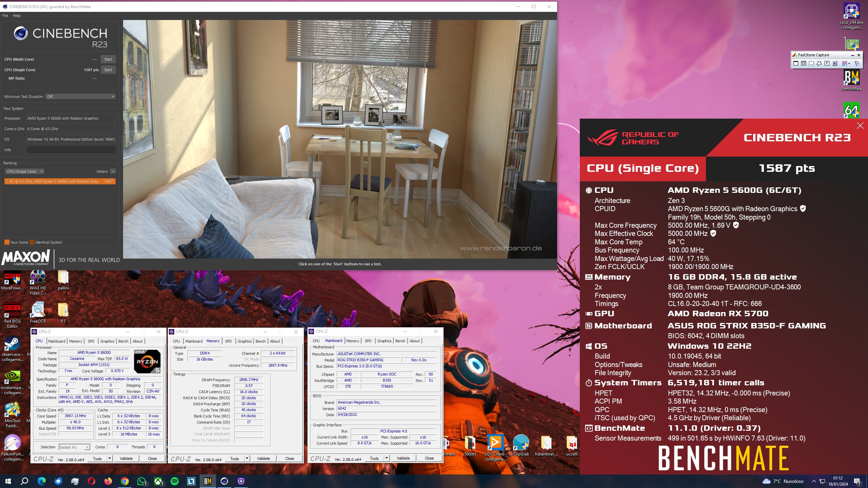This screenshot has width=868, height=488.
Task: Click Close button in Mainboard CPU-Z window
Action: click(x=429, y=458)
